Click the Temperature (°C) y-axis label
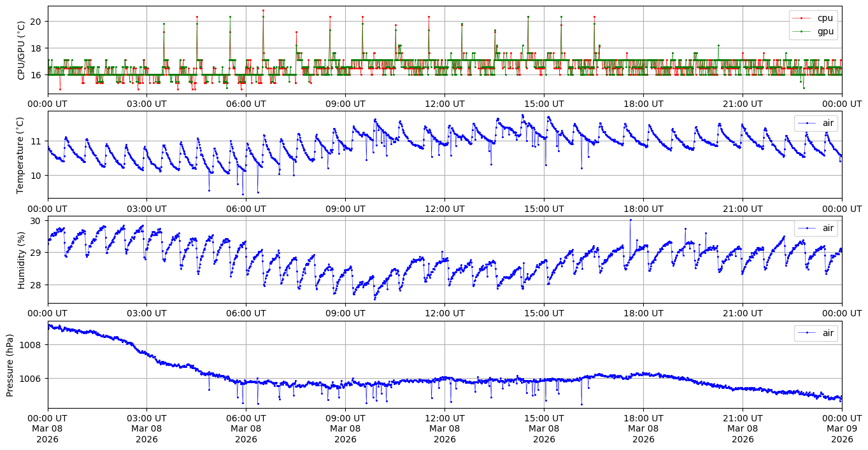The width and height of the screenshot is (868, 450). pos(22,155)
